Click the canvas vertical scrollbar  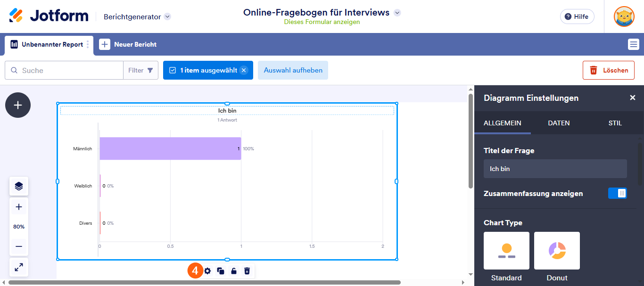pos(471,141)
